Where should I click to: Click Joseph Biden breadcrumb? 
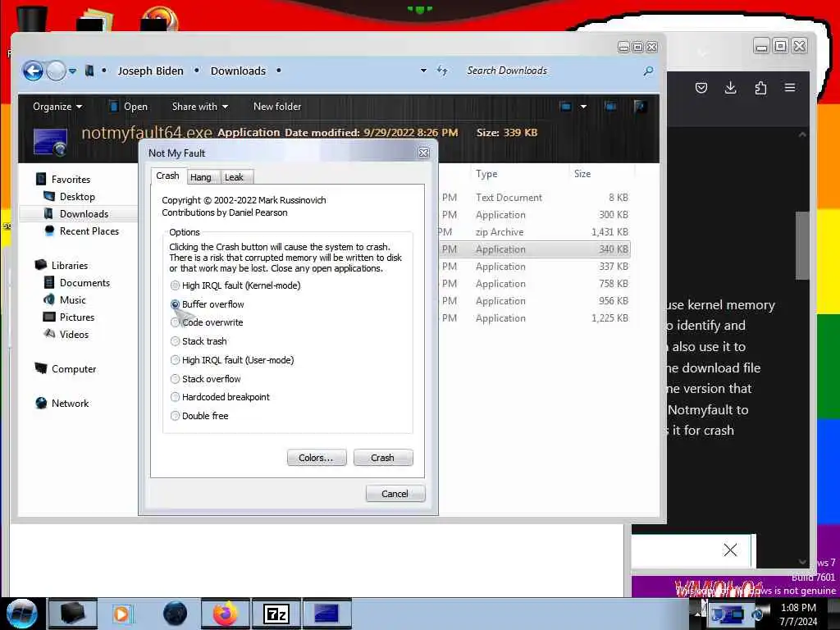151,71
